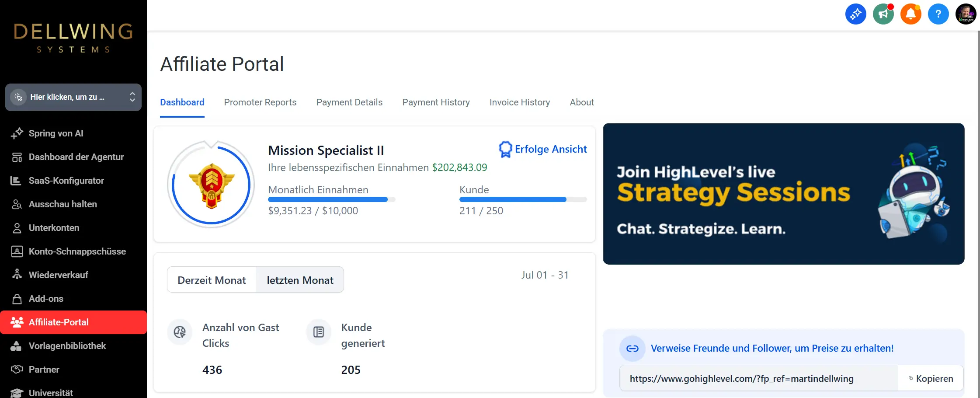
Task: Click the Erfolge Ansicht link
Action: 551,149
